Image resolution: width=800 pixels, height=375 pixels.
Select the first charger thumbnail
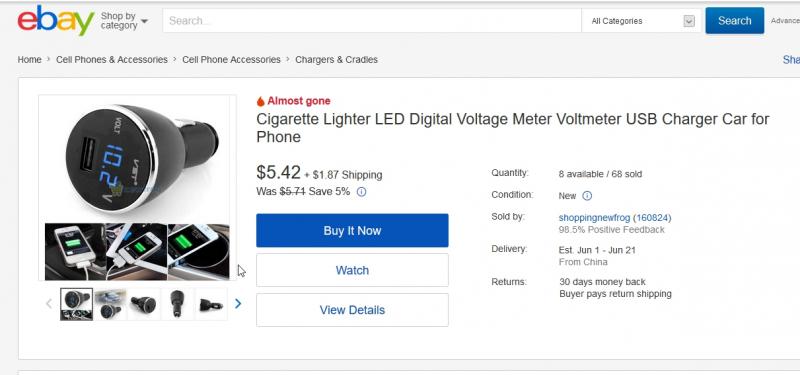tap(77, 304)
